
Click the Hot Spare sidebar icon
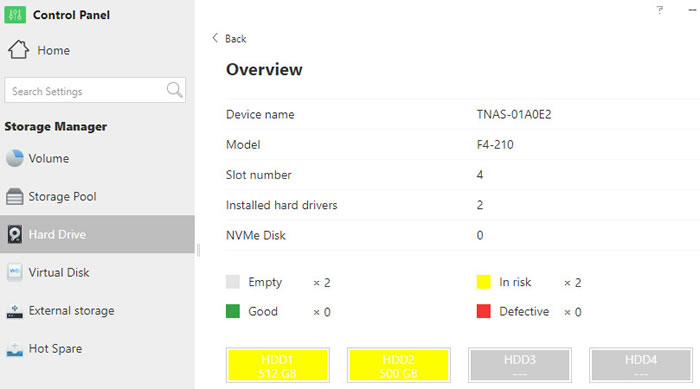coord(14,349)
